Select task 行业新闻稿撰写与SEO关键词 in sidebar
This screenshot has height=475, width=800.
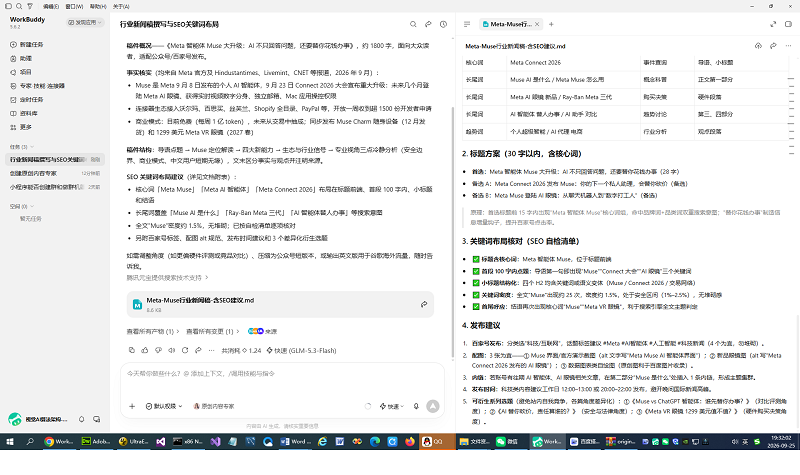(x=55, y=160)
